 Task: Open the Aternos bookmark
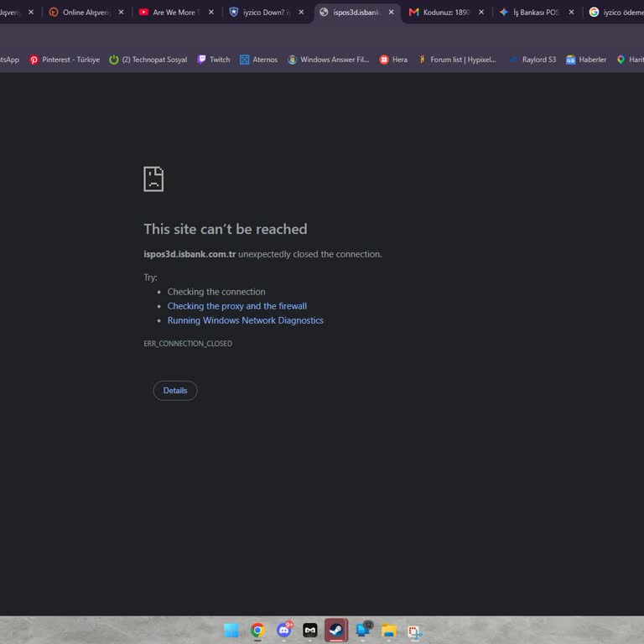(x=259, y=60)
